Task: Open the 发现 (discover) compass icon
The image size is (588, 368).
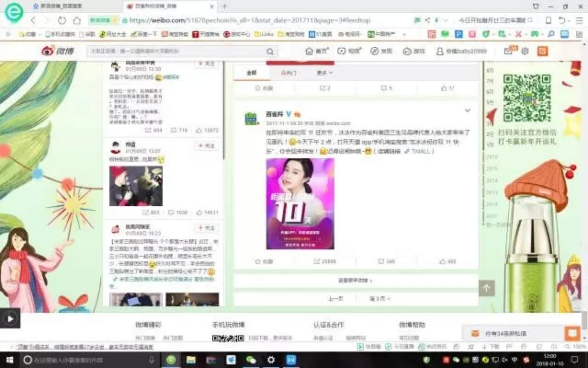Action: [374, 51]
